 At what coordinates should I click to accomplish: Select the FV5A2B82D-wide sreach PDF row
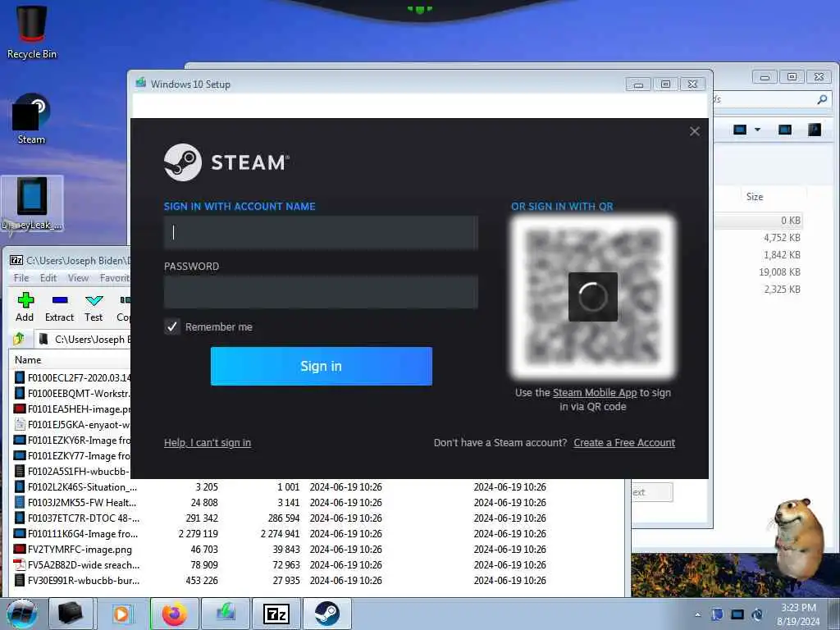tap(317, 564)
